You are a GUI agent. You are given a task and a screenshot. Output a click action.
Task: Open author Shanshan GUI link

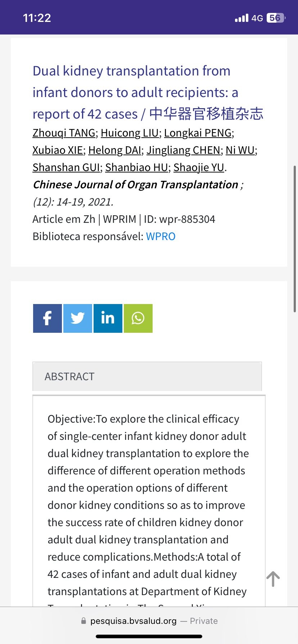(x=66, y=167)
